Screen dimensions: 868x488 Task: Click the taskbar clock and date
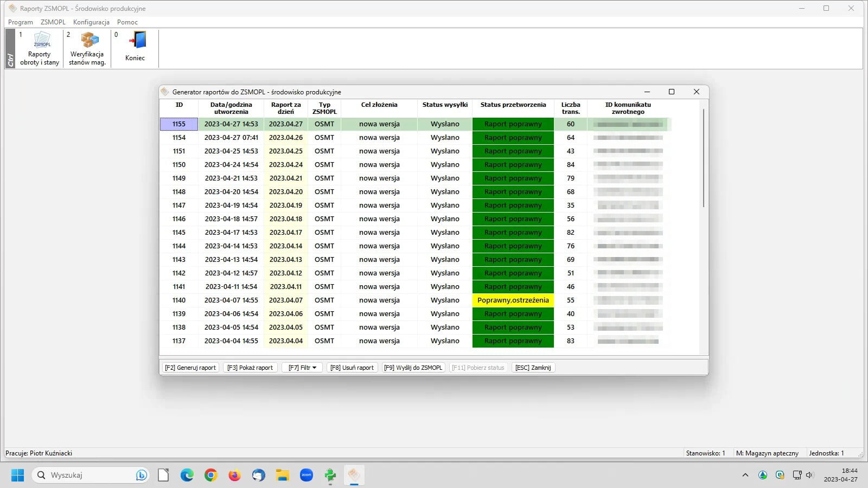point(840,476)
